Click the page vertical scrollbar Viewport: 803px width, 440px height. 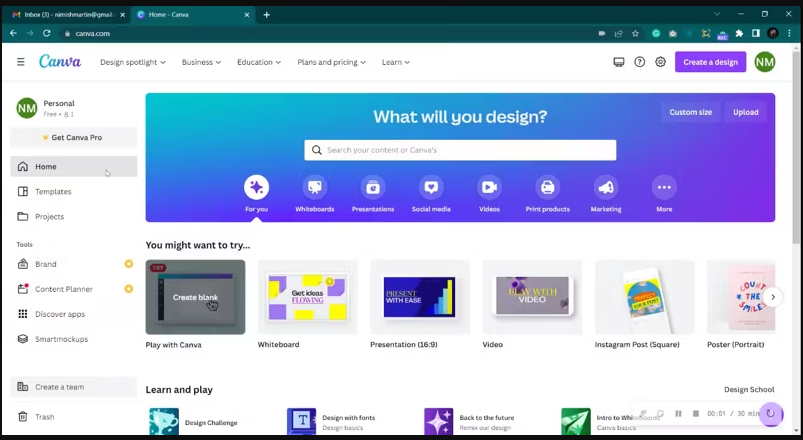796,149
